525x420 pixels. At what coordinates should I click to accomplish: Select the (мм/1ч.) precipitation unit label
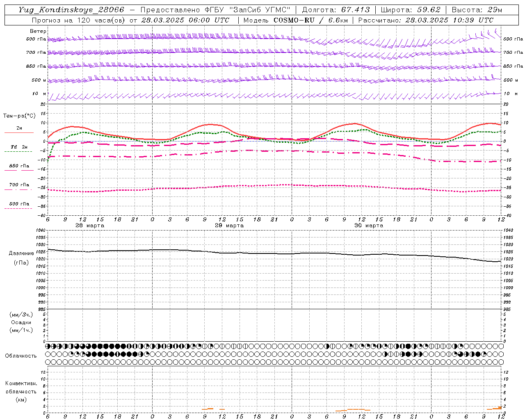click(21, 330)
